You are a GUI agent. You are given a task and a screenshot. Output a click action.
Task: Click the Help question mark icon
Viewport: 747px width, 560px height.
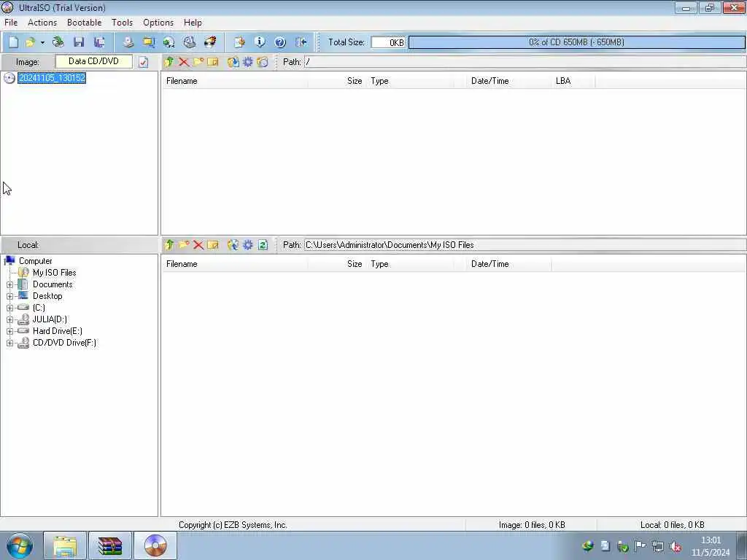[280, 42]
